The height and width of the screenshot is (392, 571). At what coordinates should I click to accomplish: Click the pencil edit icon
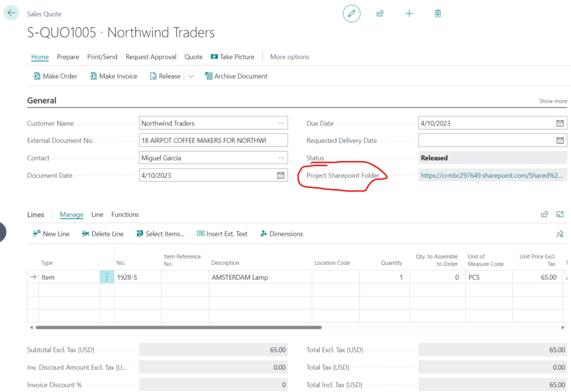(x=351, y=13)
